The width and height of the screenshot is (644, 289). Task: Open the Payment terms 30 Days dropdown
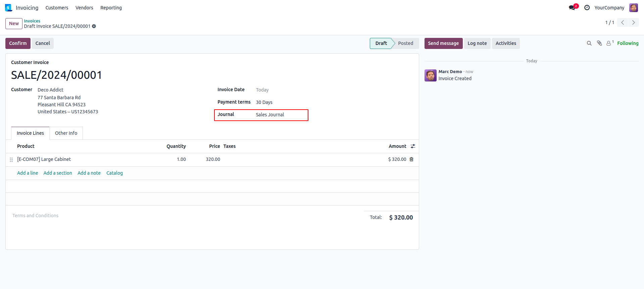pyautogui.click(x=264, y=102)
